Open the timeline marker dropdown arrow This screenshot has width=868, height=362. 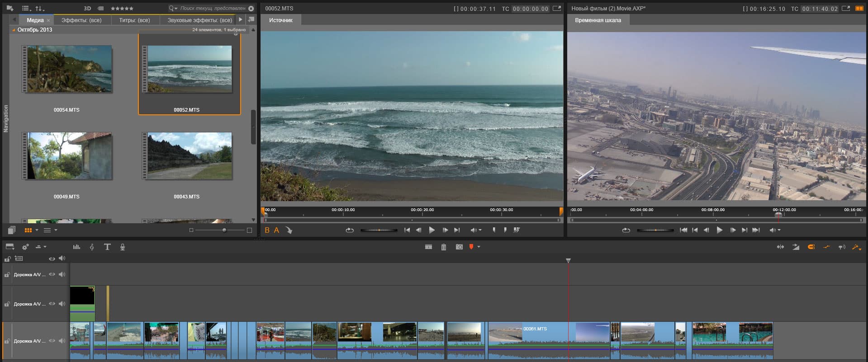point(479,247)
